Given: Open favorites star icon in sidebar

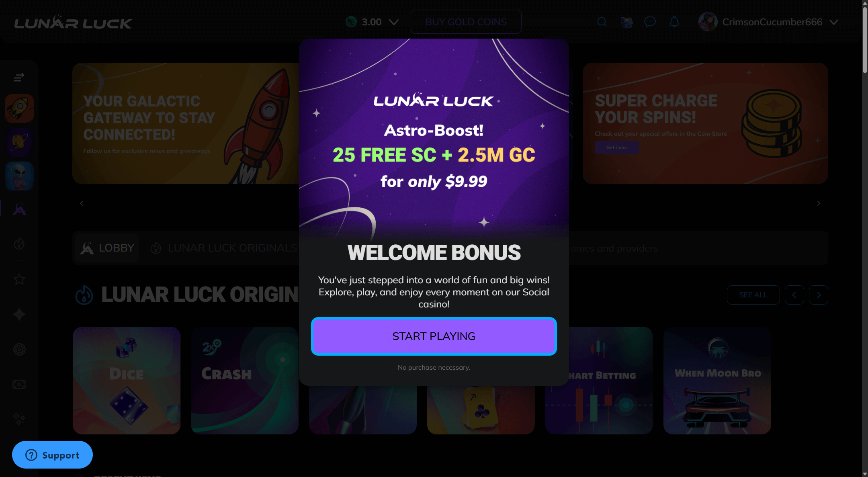Looking at the screenshot, I should tap(19, 279).
